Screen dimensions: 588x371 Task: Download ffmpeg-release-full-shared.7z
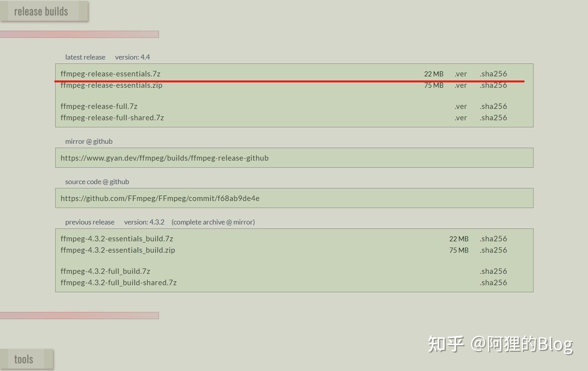(112, 118)
